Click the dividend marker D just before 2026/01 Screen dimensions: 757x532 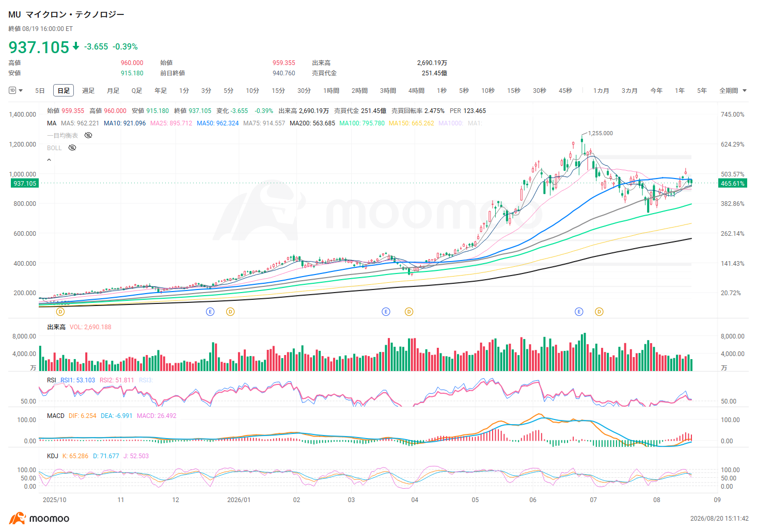(230, 312)
